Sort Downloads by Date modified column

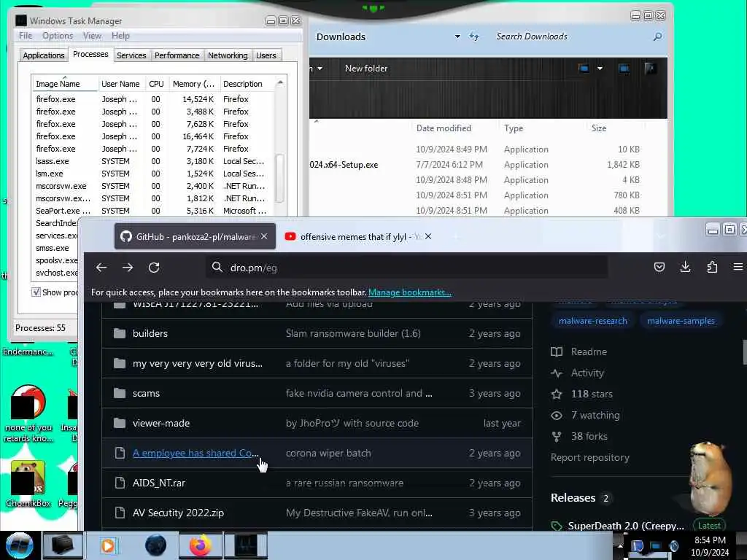(444, 128)
